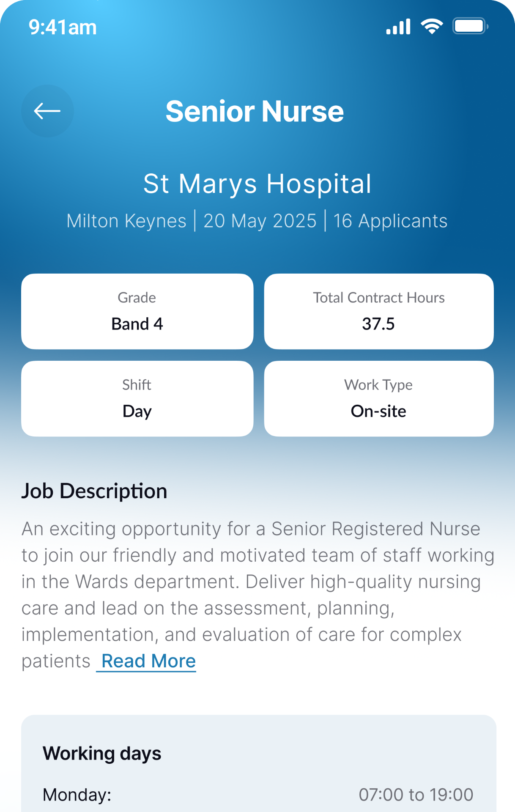Tap the Job Description heading

point(94,491)
